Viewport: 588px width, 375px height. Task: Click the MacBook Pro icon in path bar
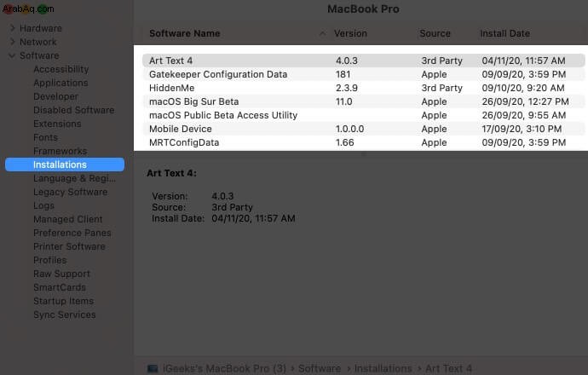tap(153, 368)
